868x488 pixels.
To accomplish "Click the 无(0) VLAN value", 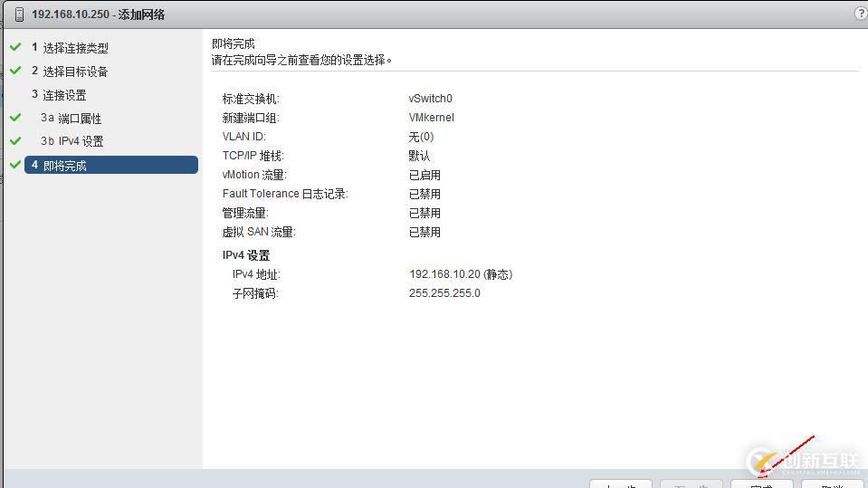I will [x=421, y=137].
